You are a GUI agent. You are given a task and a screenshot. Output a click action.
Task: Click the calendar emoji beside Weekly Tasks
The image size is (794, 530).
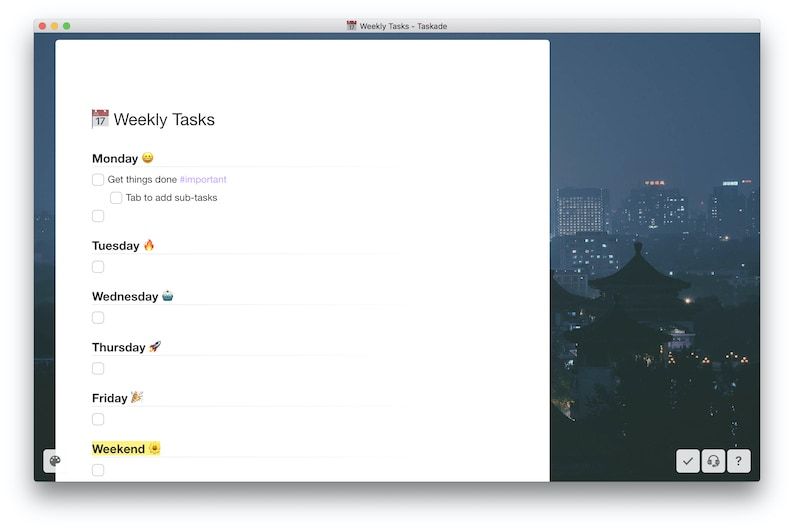pos(100,119)
